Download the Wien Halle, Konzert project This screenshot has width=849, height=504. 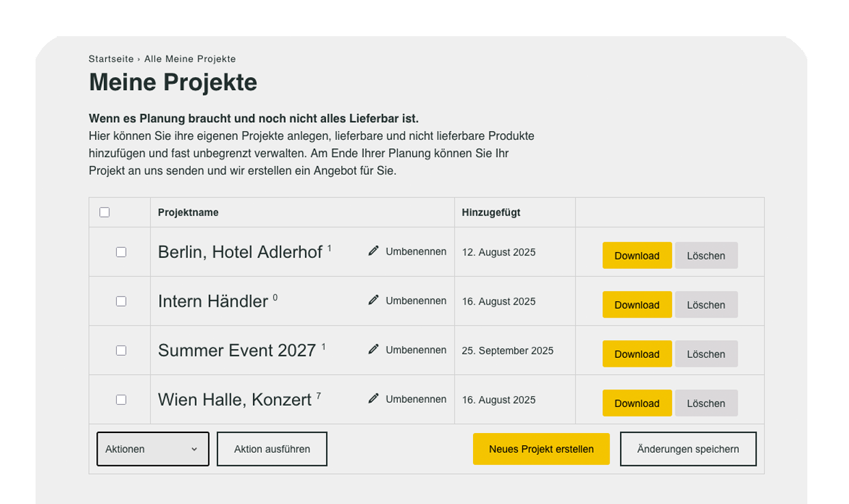tap(636, 403)
